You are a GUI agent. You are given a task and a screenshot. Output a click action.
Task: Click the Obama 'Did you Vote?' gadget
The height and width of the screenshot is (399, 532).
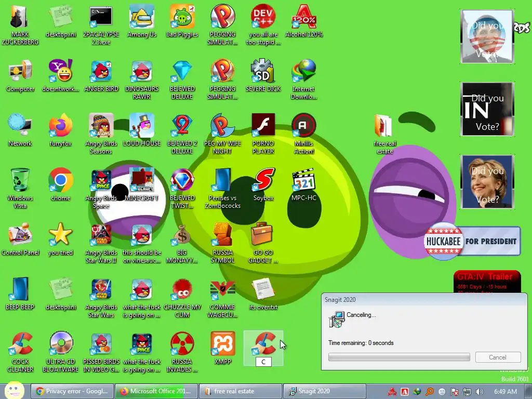(x=487, y=36)
